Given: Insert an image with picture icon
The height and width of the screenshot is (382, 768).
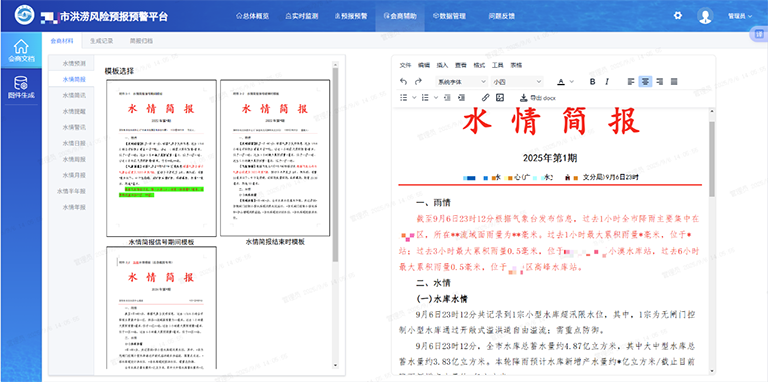Looking at the screenshot, I should coord(500,97).
